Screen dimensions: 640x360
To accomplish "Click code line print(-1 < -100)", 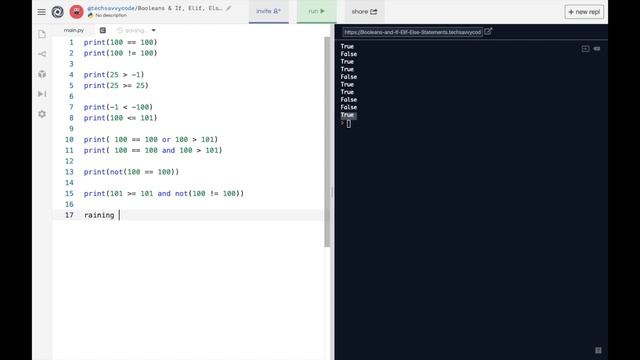I will [x=118, y=107].
